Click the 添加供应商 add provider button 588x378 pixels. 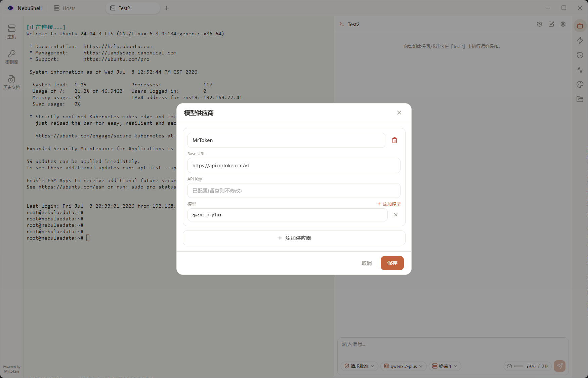point(294,238)
